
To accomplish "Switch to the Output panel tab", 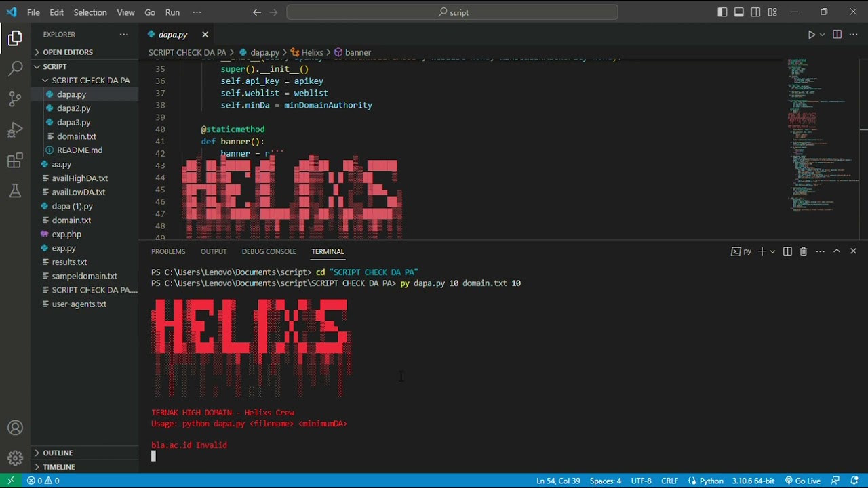I will coord(214,251).
